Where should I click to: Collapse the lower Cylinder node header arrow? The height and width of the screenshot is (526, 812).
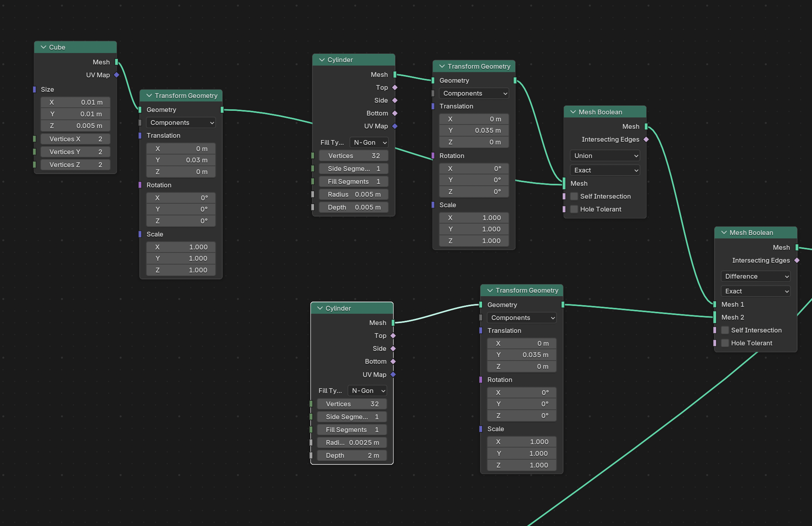click(320, 308)
